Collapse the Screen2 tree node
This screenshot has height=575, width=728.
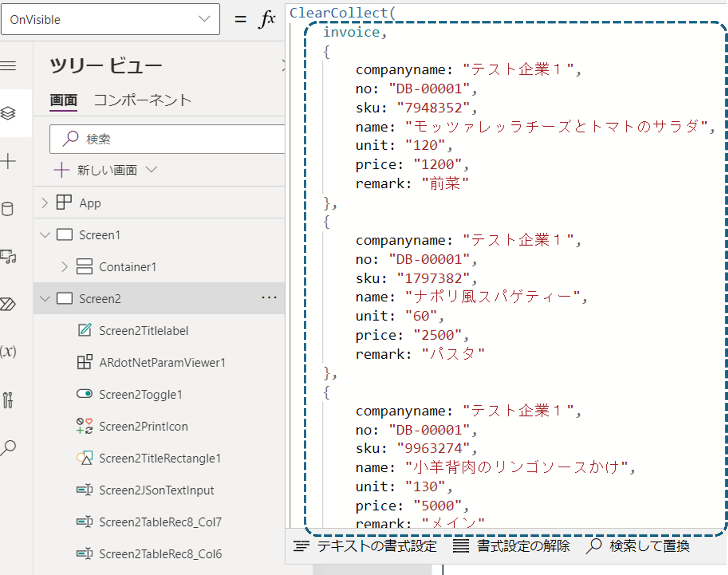tap(45, 299)
